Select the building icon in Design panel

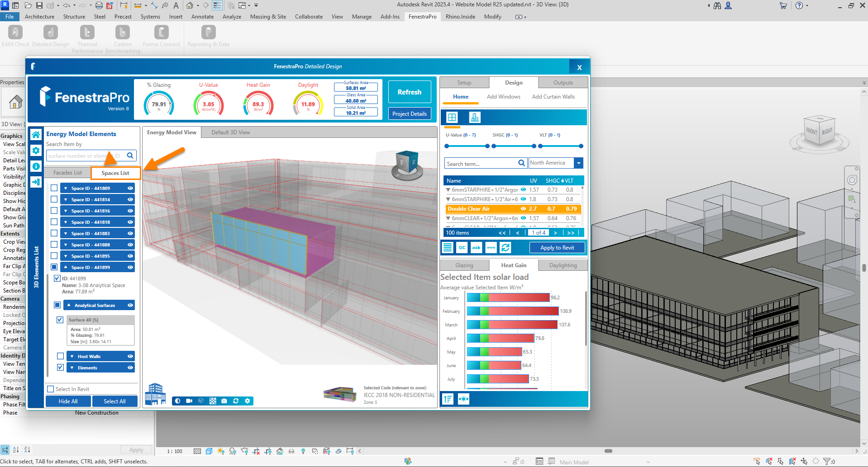(x=475, y=118)
